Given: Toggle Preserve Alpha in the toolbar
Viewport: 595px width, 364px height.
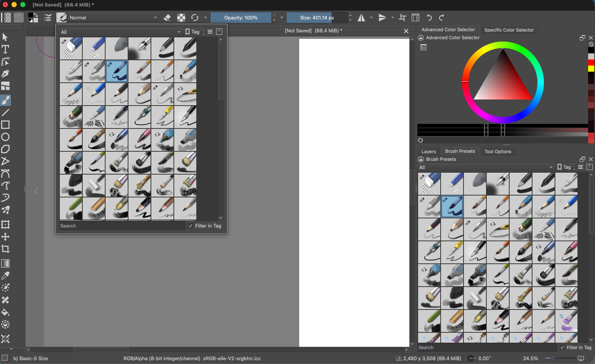Looking at the screenshot, I should (181, 18).
